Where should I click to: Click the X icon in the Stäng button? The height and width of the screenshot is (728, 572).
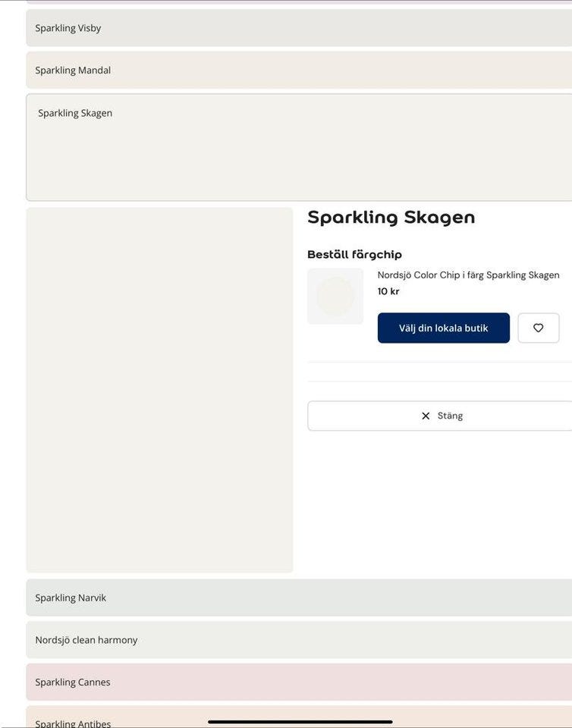(x=426, y=416)
